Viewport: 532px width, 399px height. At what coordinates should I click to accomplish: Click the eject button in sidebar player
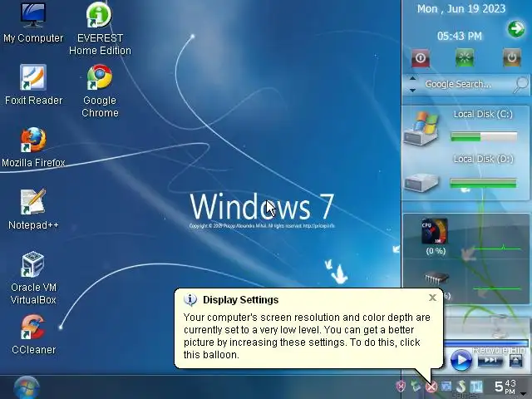(515, 360)
